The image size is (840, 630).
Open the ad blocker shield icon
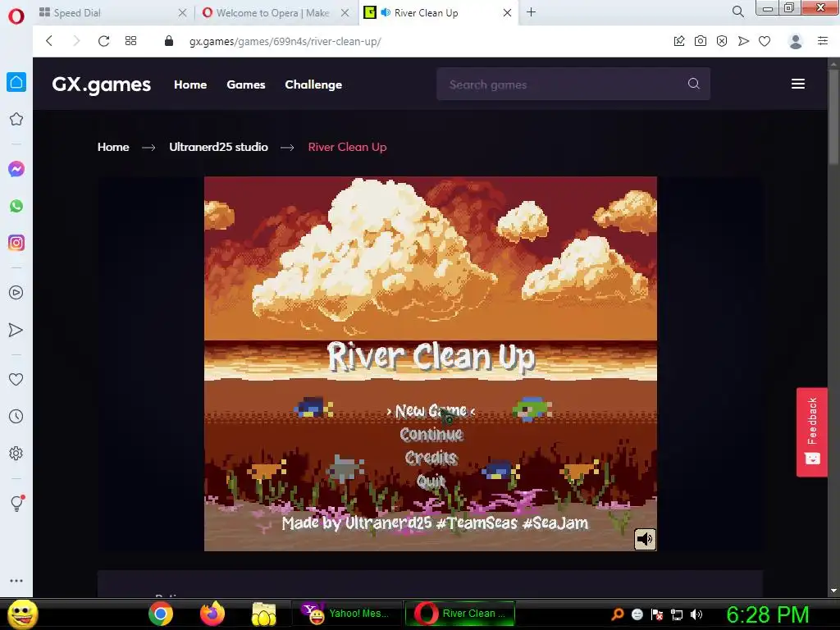(722, 41)
